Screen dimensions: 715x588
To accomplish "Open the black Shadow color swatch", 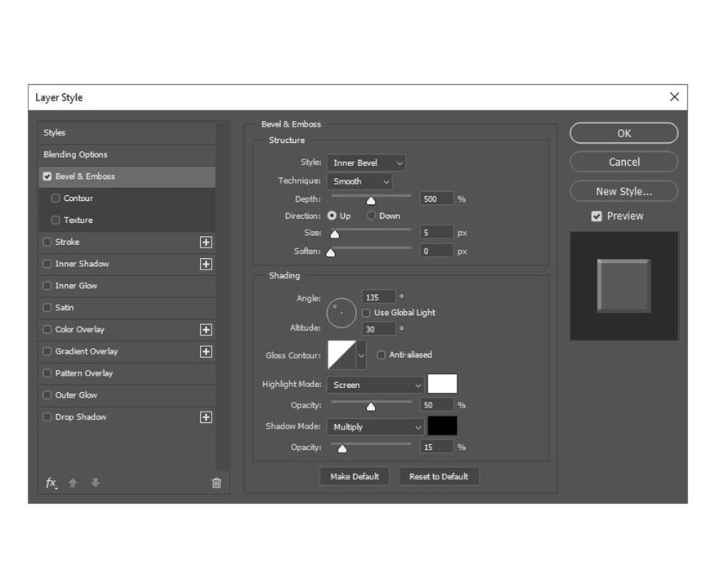I will coord(442,425).
